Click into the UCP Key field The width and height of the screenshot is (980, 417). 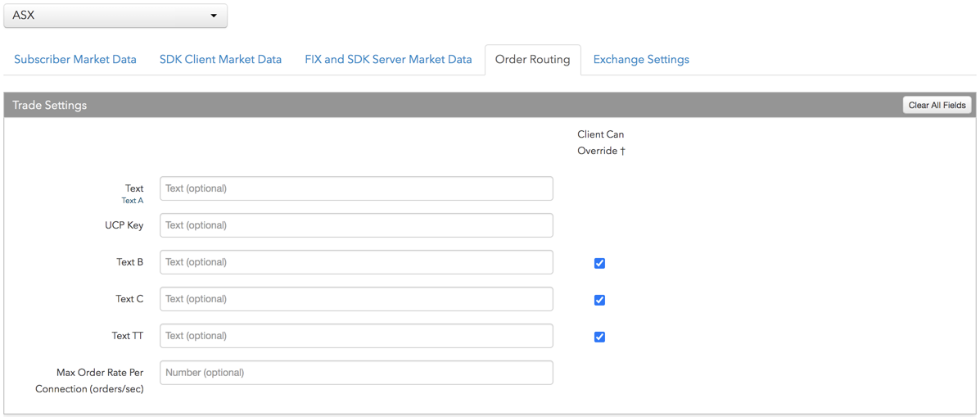click(x=356, y=225)
